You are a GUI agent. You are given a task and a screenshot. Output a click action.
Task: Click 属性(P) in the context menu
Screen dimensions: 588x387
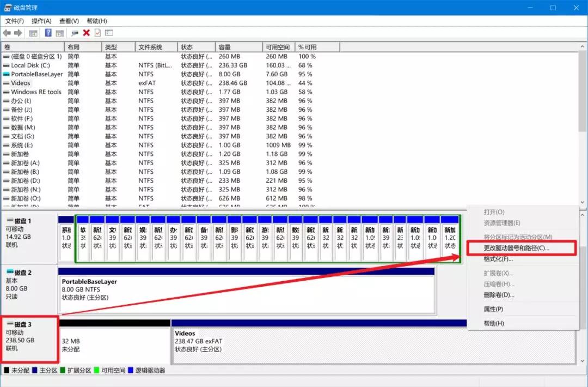click(x=493, y=309)
